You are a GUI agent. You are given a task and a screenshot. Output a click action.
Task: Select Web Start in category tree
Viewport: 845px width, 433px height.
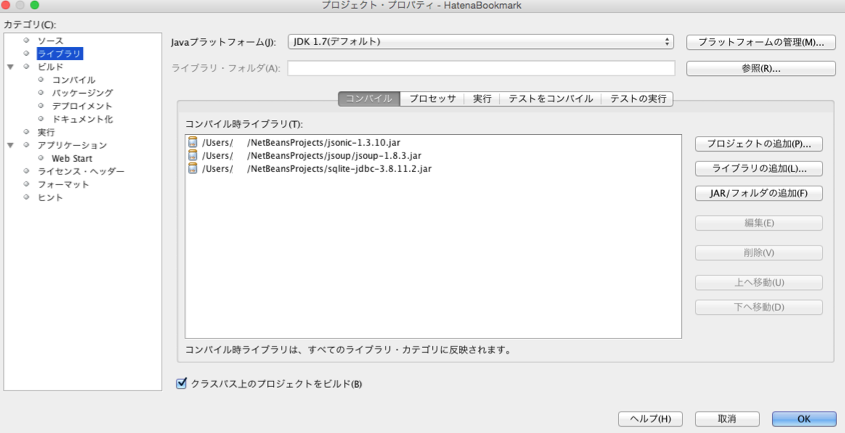pos(72,159)
